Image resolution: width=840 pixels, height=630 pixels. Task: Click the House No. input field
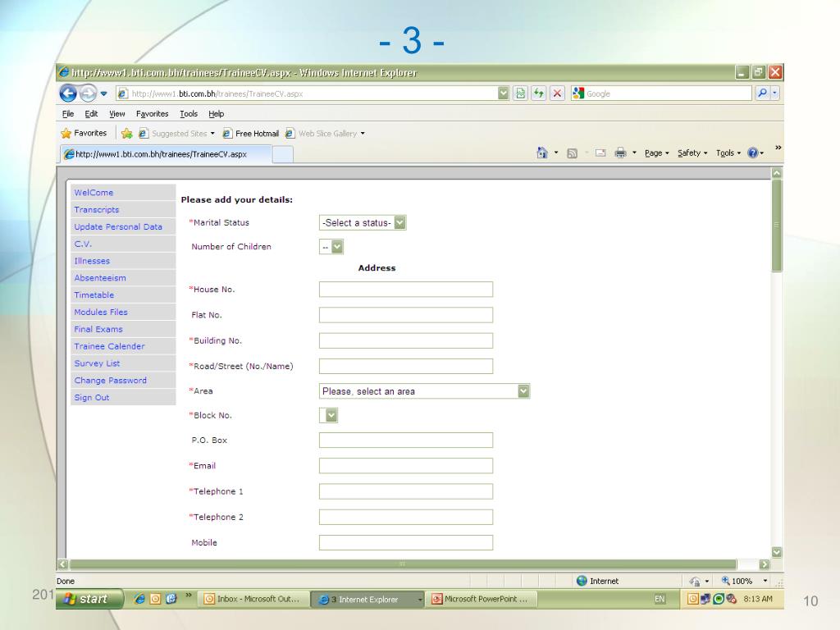point(405,290)
